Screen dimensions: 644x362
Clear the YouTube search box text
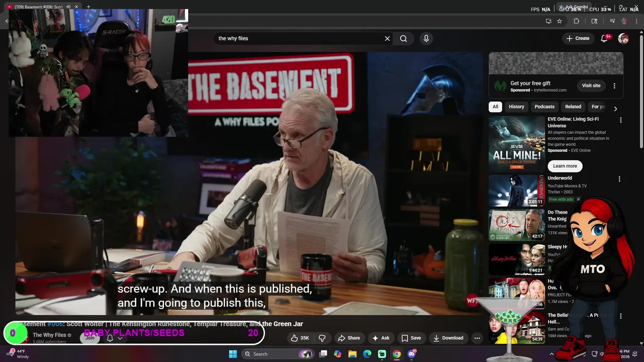coord(387,39)
